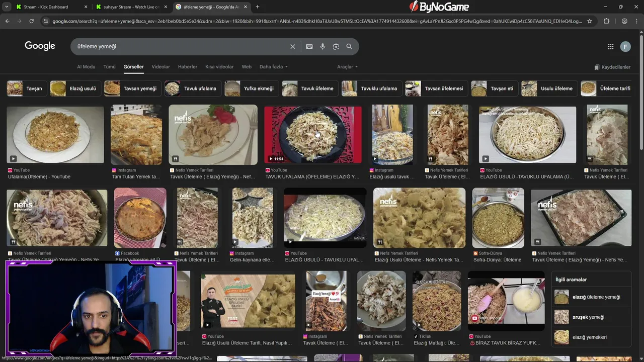Click the magnifier search icon in search box
644x362 pixels.
click(349, 46)
